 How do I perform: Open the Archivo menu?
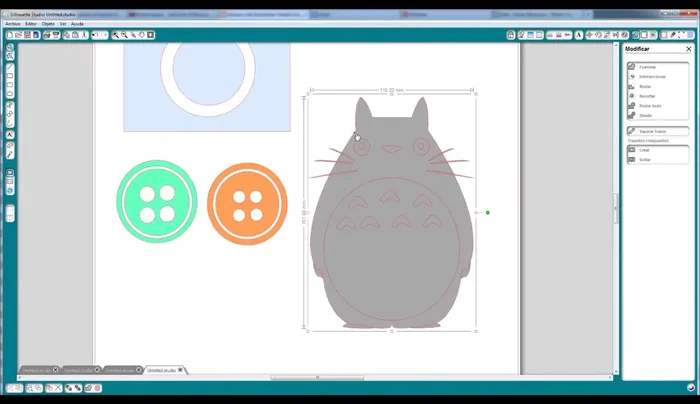tap(12, 23)
